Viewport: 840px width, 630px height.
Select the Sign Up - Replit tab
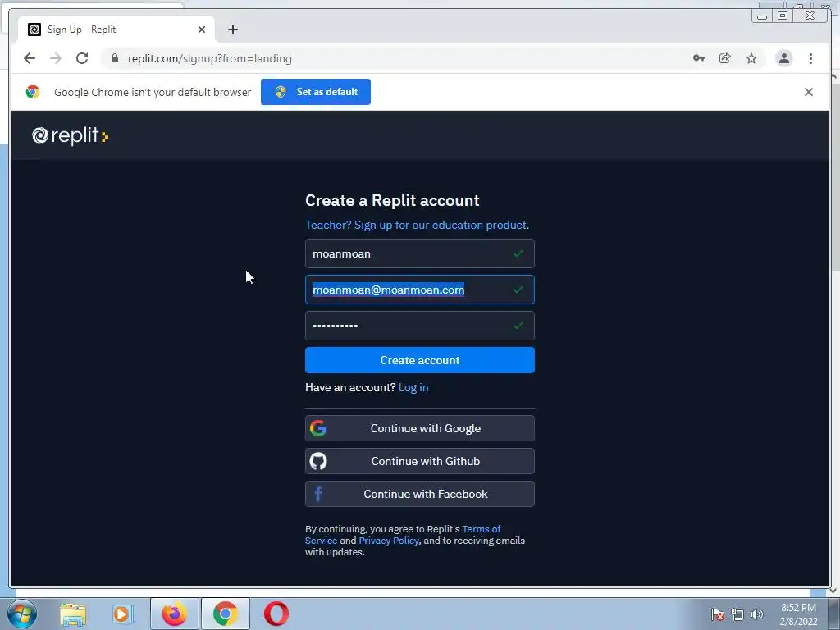(x=116, y=30)
